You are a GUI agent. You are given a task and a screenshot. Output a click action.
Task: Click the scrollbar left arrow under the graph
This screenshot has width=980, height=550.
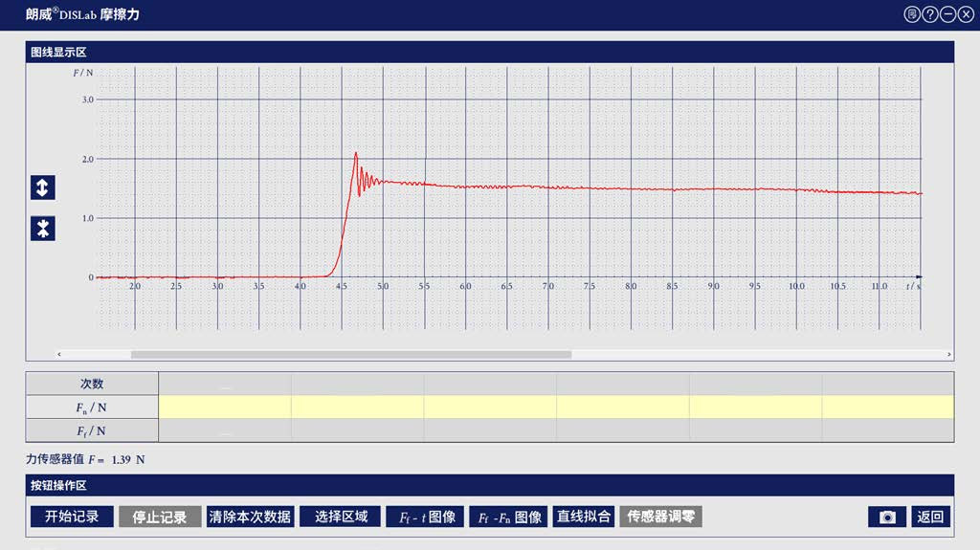[58, 354]
